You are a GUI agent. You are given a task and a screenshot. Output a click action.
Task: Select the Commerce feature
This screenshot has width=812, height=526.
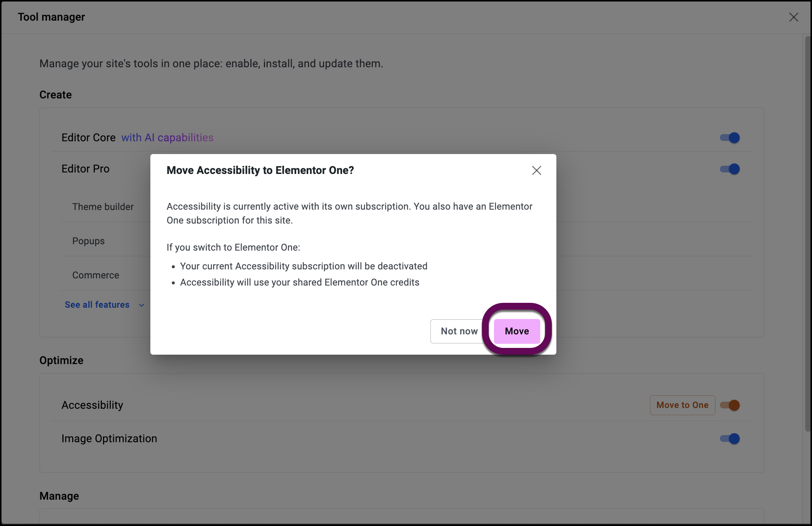point(95,275)
